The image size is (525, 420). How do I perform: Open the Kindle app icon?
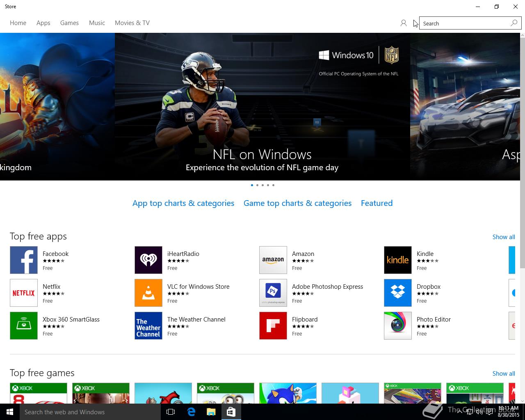(x=398, y=260)
